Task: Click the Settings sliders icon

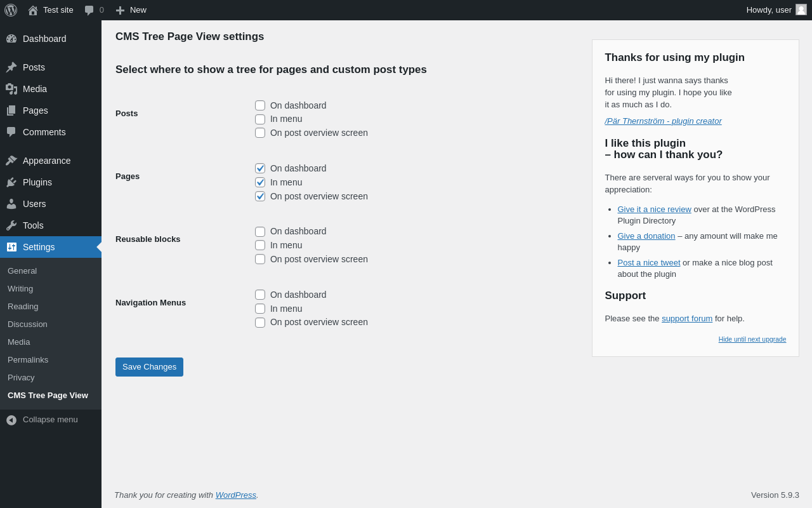Action: [11, 247]
